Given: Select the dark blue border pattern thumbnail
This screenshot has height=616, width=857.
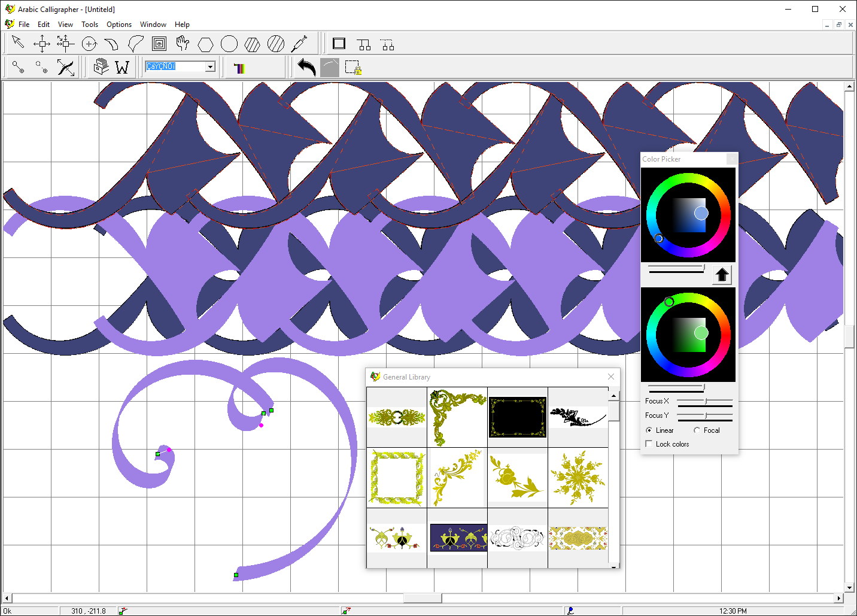Looking at the screenshot, I should tap(458, 538).
